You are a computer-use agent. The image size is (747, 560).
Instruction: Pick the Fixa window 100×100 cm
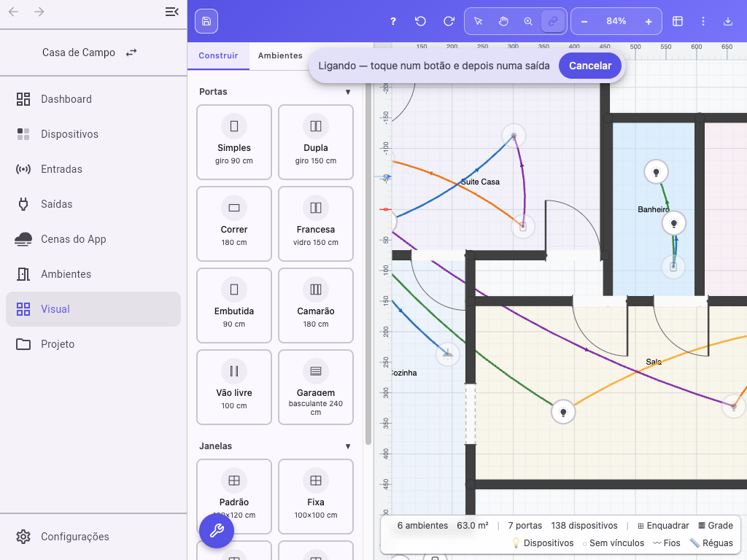[x=316, y=497]
